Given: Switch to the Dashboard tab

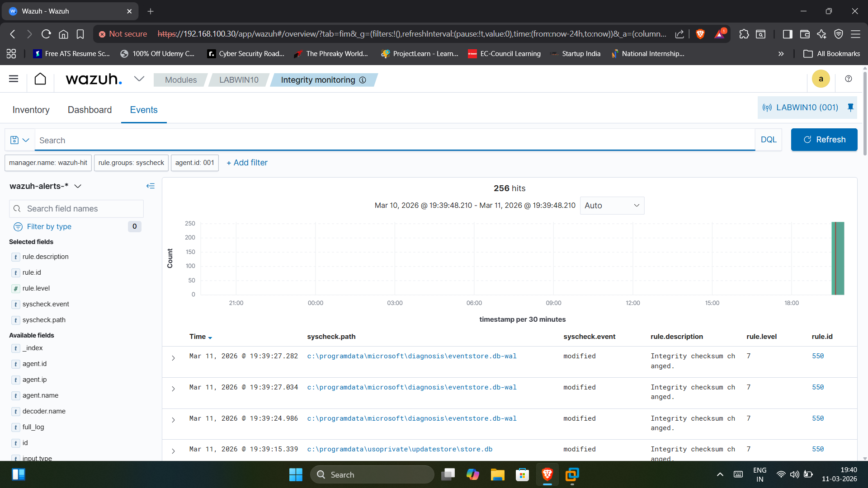Looking at the screenshot, I should [x=90, y=110].
